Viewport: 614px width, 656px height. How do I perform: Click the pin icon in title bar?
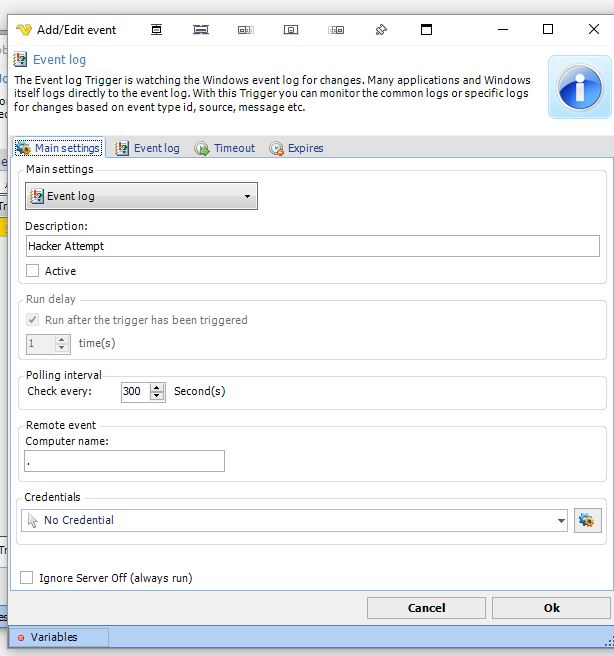click(x=381, y=30)
